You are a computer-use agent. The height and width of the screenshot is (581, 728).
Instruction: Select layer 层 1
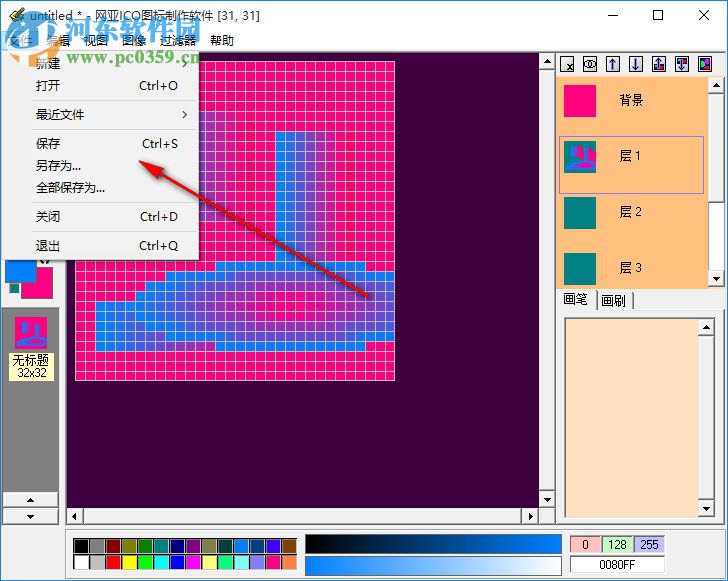[631, 164]
